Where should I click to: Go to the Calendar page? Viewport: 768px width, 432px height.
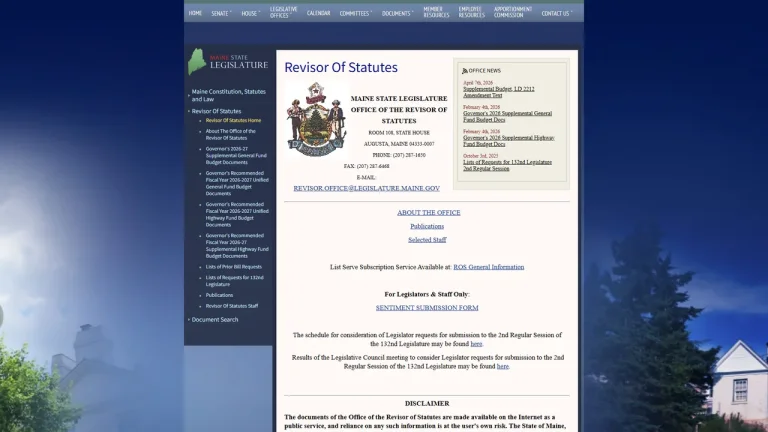pyautogui.click(x=318, y=13)
